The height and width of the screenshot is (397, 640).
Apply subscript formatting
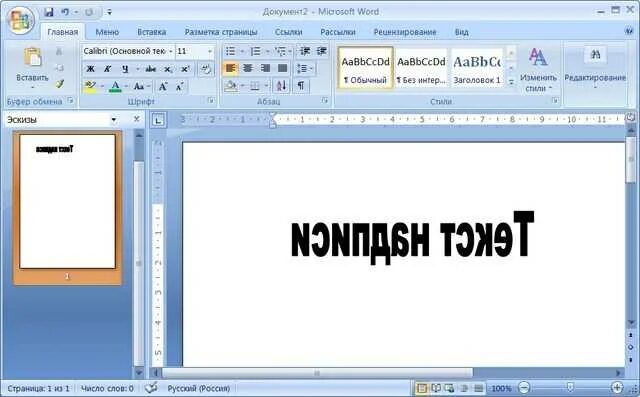168,69
